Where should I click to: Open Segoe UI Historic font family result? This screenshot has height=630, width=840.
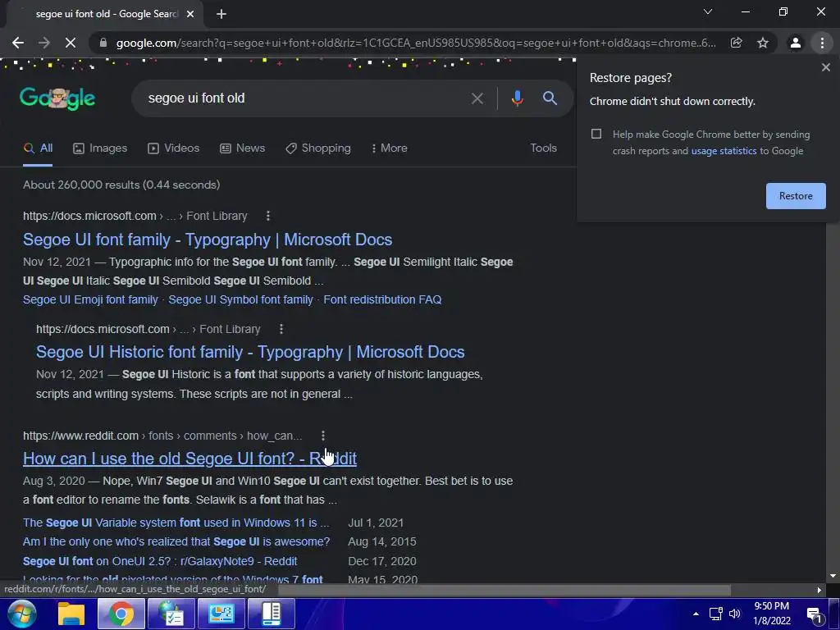point(250,352)
